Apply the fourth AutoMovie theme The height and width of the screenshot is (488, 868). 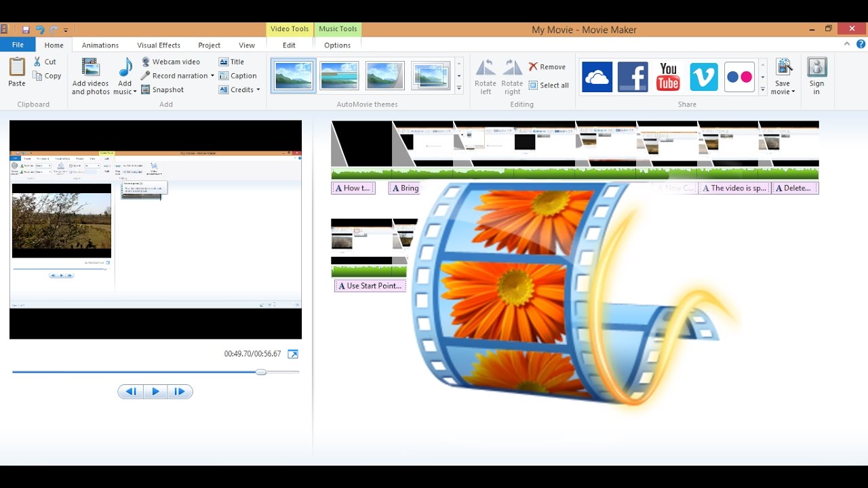430,75
